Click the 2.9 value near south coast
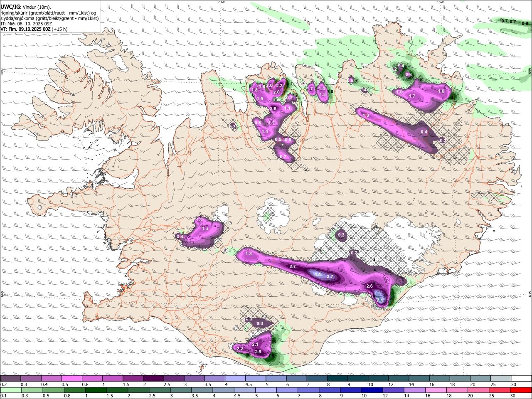532x399 pixels. 258,352
